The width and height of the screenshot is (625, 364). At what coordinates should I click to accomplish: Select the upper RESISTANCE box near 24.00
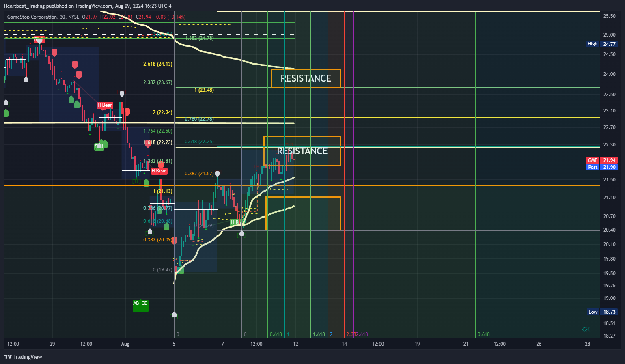point(306,78)
